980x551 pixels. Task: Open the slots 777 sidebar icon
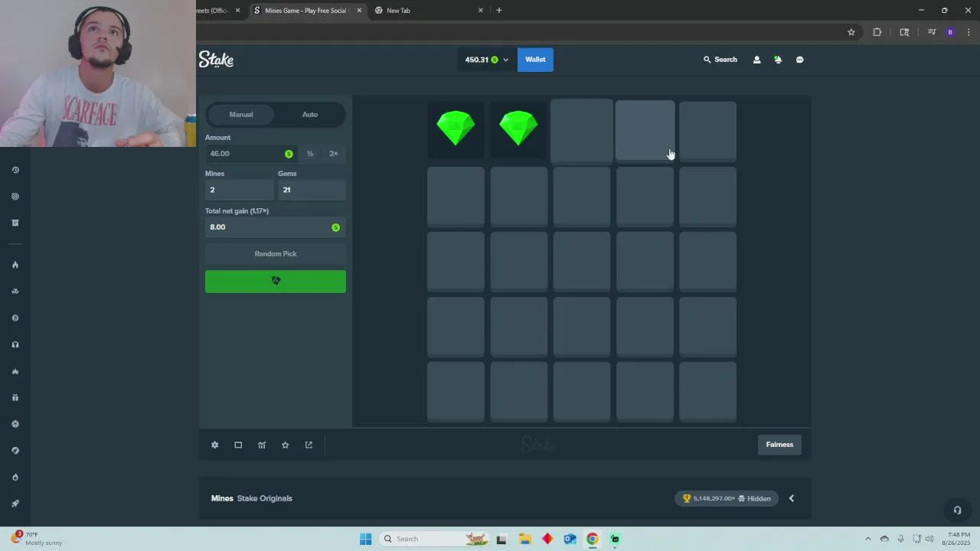pyautogui.click(x=15, y=292)
